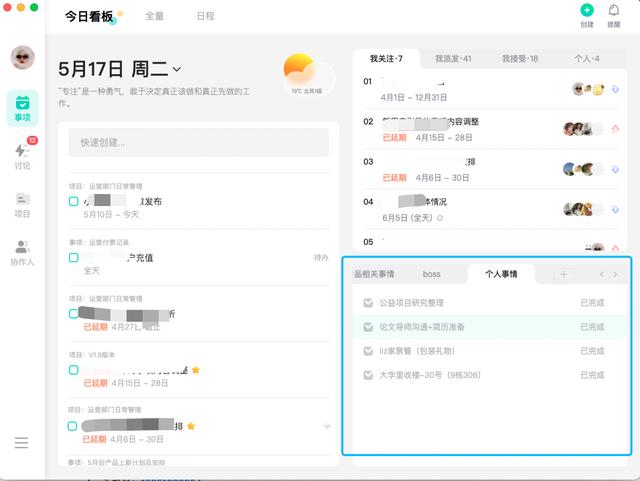Select the 我派发·41 tab

click(x=453, y=59)
